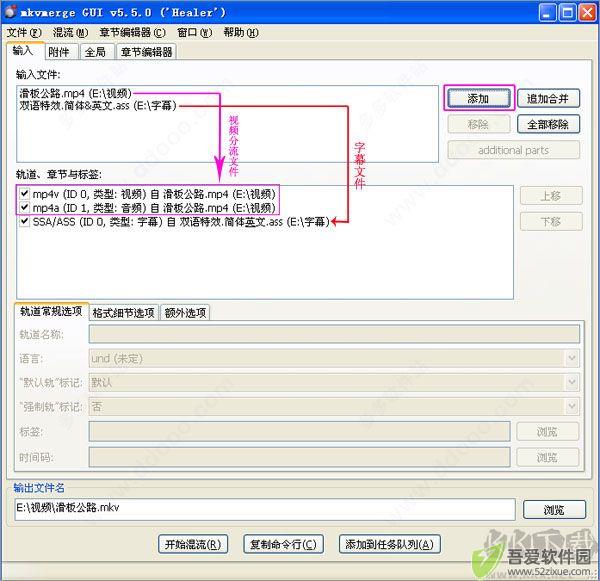Screen dimensions: 600x581
Task: Select input file 双语特效.简体&英文.ass
Action: coord(98,105)
